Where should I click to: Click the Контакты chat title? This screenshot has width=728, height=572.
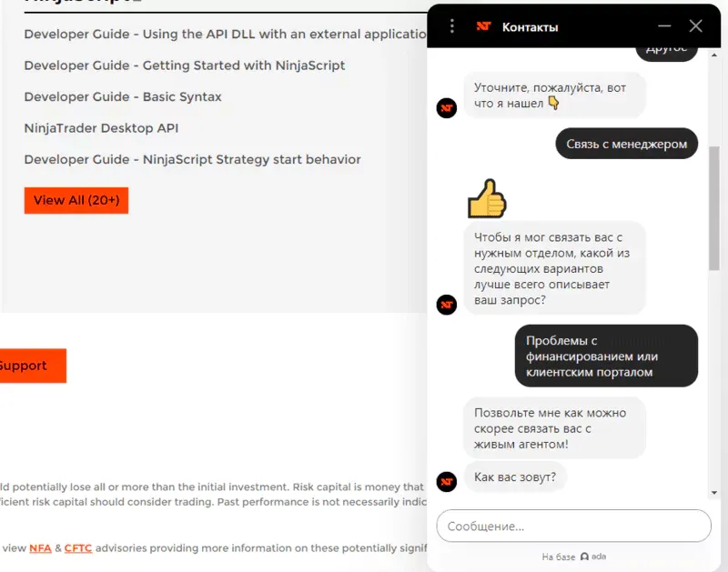point(530,27)
